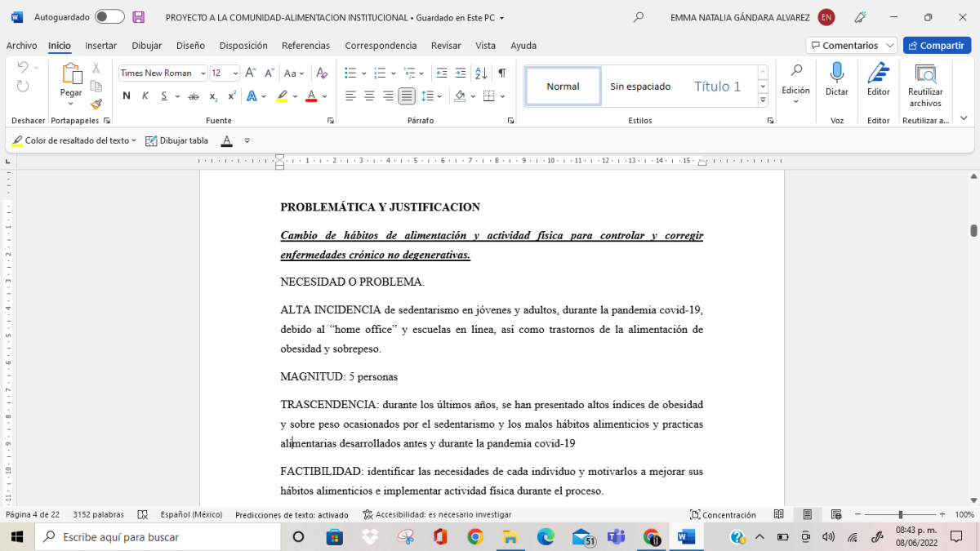The width and height of the screenshot is (980, 551).
Task: Show paragraph marks with pilcrow icon
Action: tap(501, 73)
